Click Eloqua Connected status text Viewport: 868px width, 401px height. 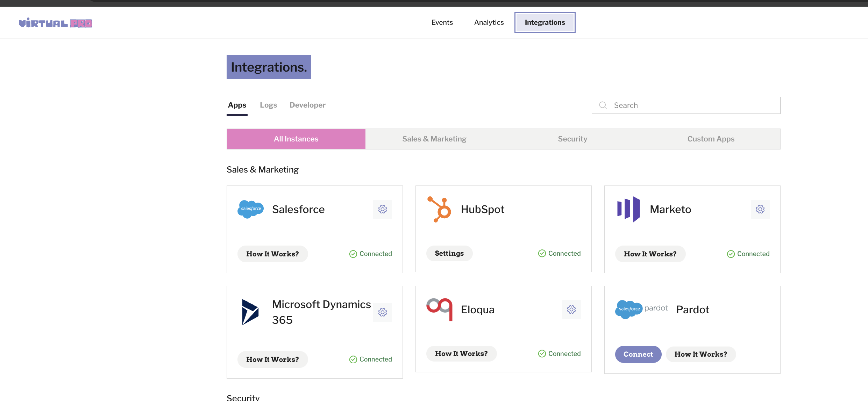pos(564,353)
